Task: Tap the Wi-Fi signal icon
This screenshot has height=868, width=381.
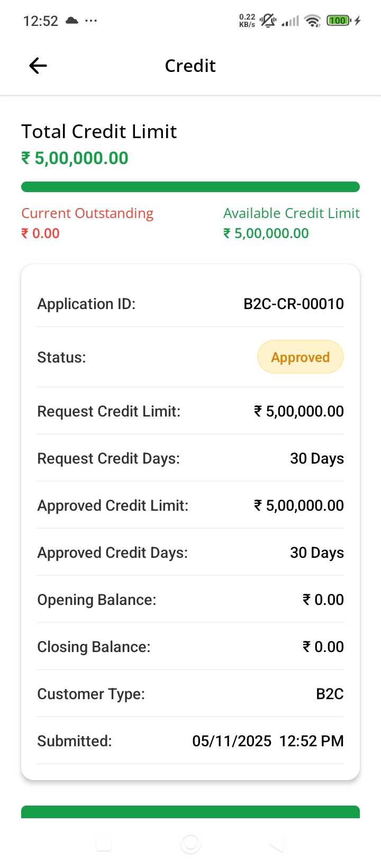Action: click(x=313, y=21)
